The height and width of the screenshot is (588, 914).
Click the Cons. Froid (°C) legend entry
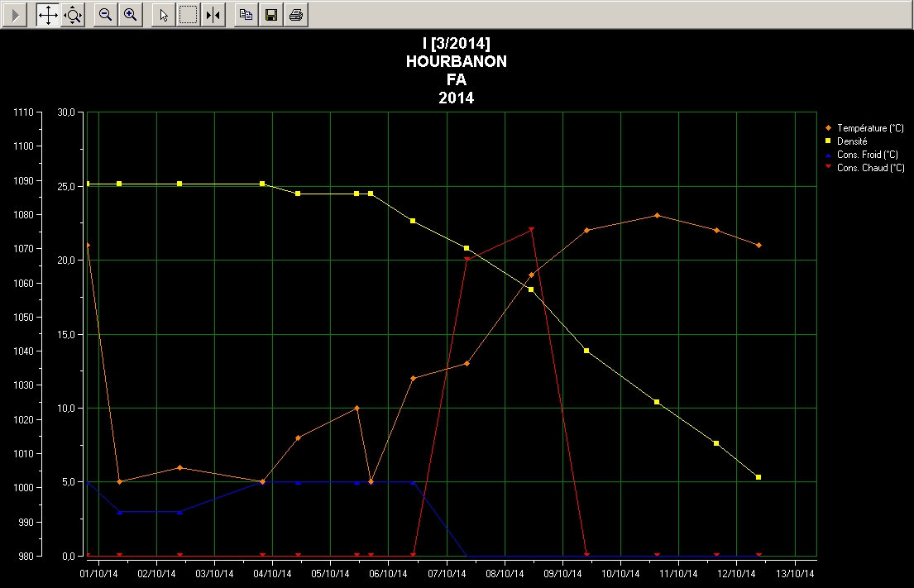[x=867, y=155]
